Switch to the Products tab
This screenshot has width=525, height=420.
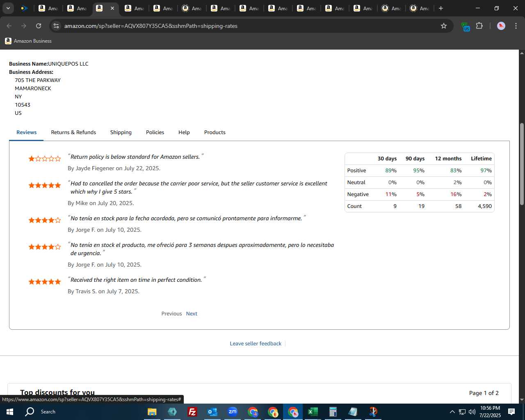click(x=215, y=132)
